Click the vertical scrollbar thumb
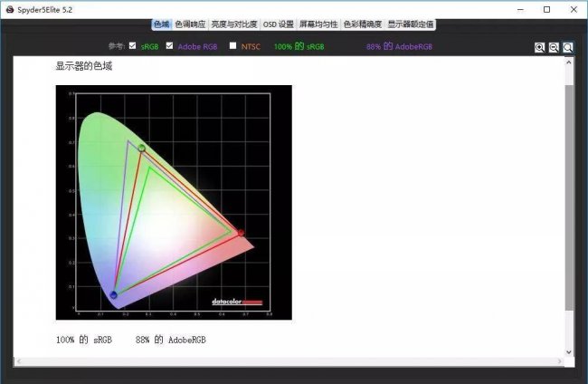This screenshot has width=588, height=384. tap(569, 197)
